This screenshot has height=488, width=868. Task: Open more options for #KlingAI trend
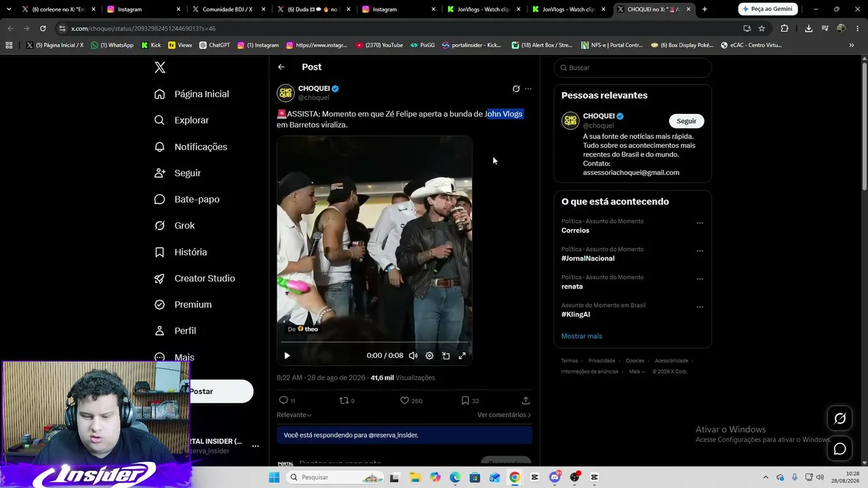(x=700, y=307)
